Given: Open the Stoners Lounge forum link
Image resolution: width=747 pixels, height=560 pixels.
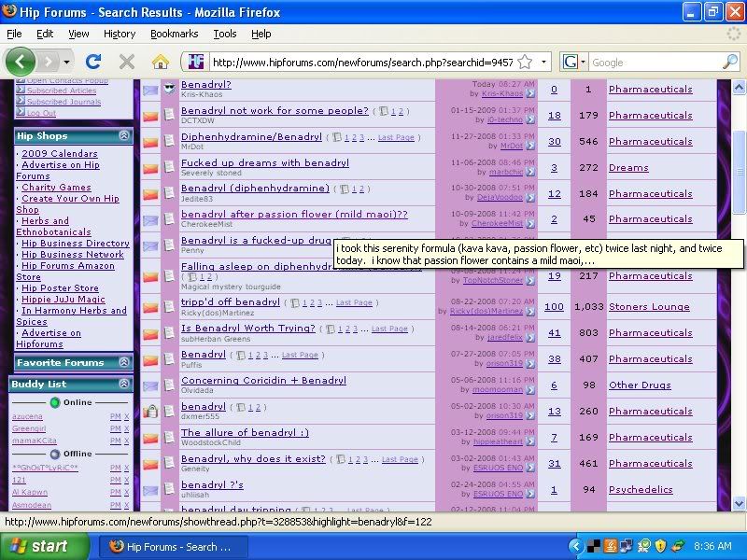Looking at the screenshot, I should 649,307.
